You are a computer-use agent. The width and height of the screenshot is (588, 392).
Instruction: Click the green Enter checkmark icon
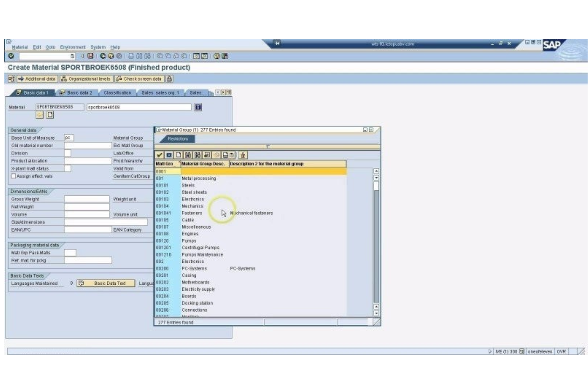point(11,56)
